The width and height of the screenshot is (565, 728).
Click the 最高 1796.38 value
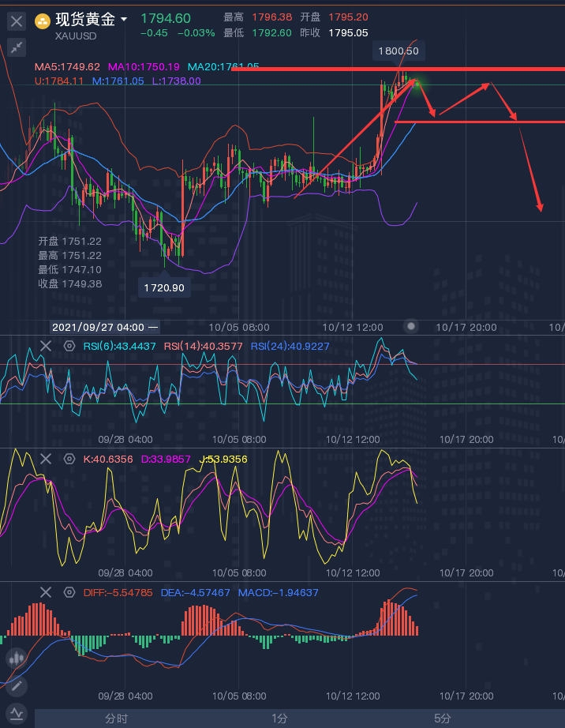271,17
